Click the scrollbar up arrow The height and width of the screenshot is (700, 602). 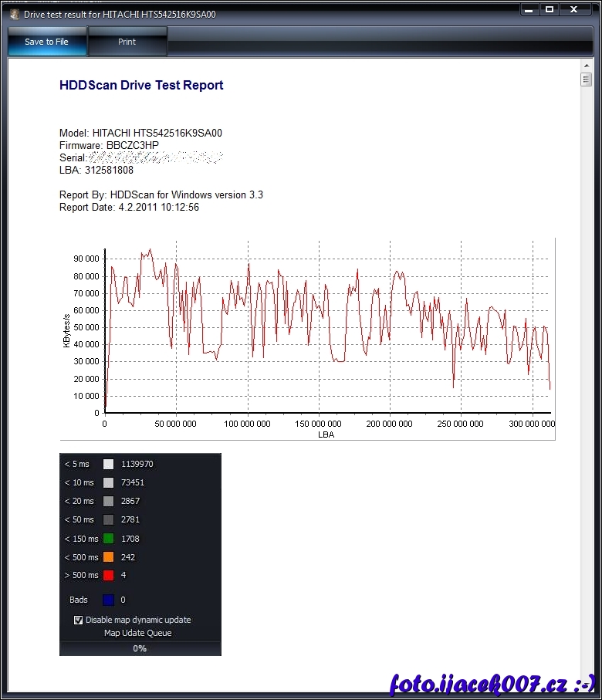pyautogui.click(x=587, y=67)
